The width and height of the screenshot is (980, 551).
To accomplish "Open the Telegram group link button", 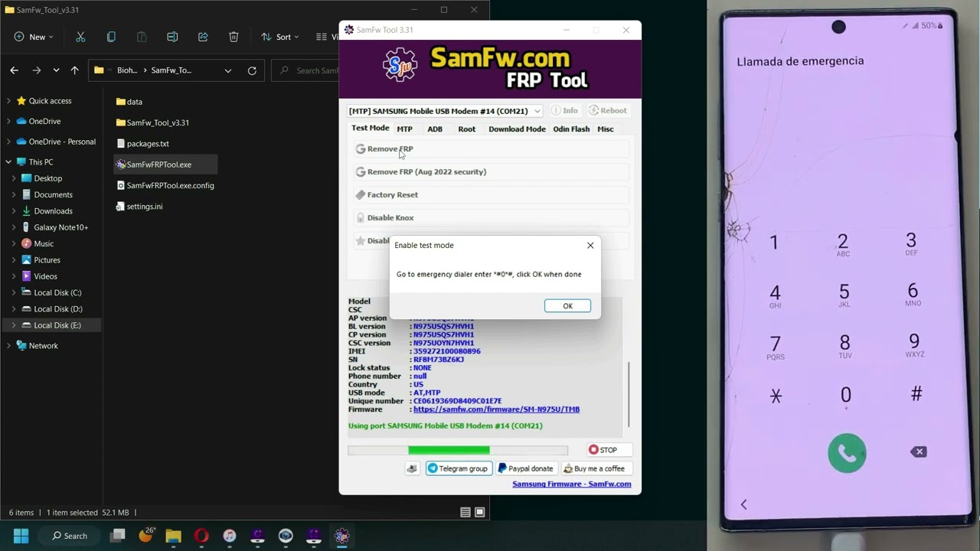I will [x=458, y=468].
